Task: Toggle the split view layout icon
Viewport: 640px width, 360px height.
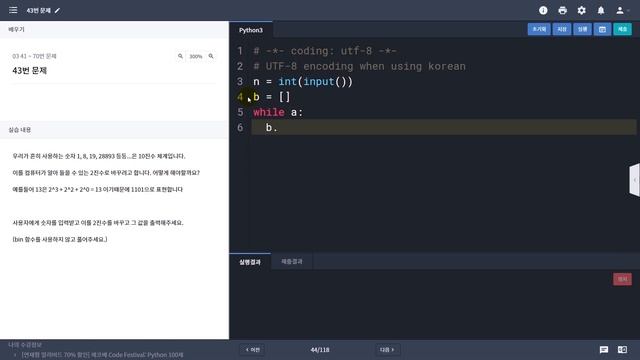Action: [622, 350]
